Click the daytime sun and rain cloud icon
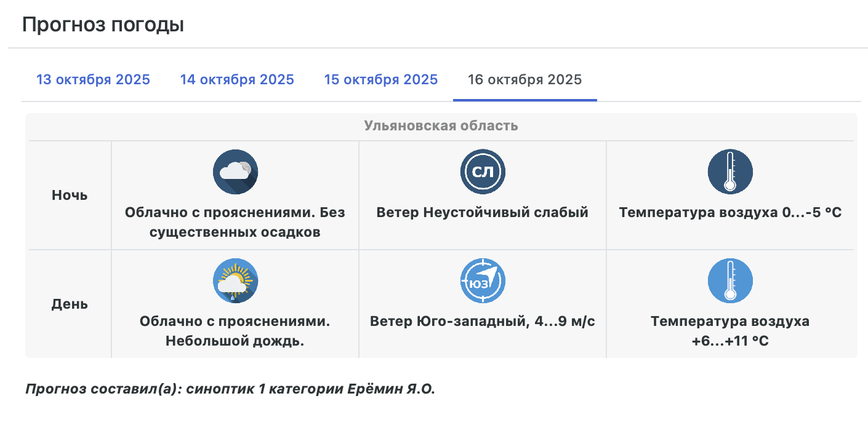 point(235,280)
